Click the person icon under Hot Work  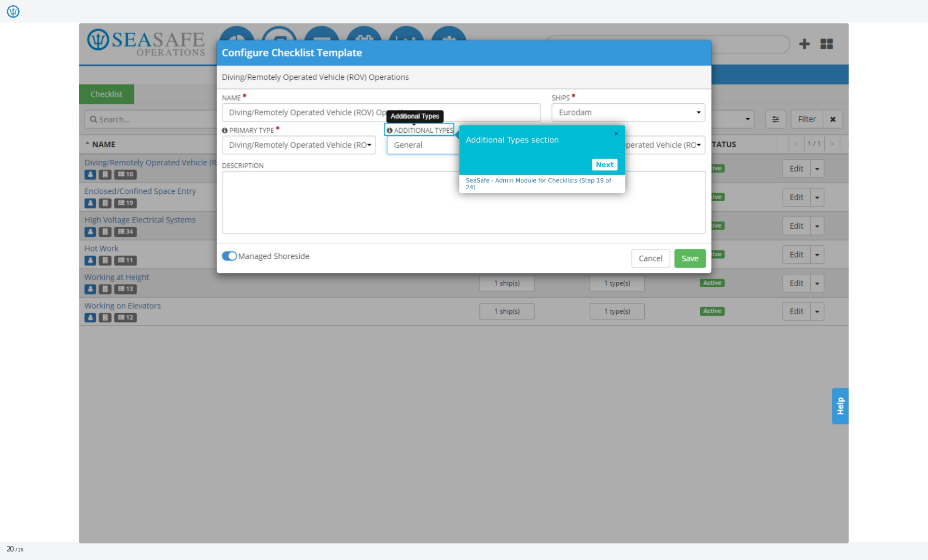click(x=90, y=260)
